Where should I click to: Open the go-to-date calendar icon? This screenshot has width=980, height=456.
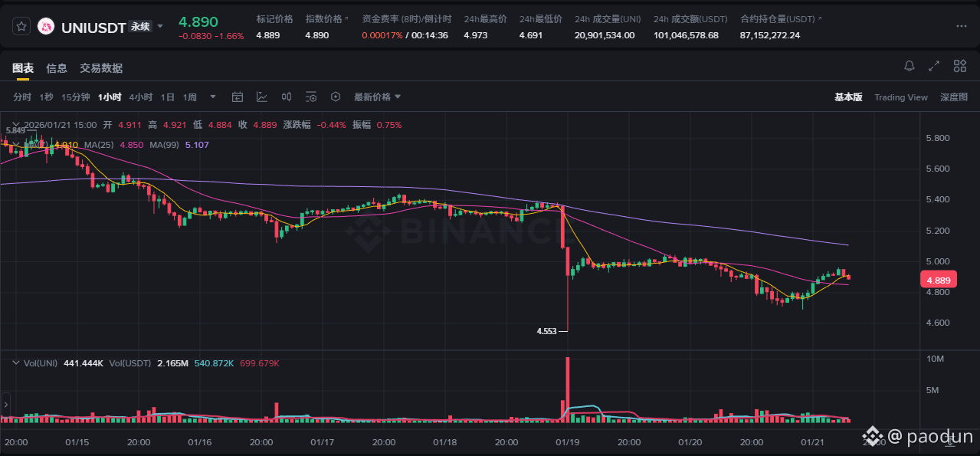pos(238,97)
